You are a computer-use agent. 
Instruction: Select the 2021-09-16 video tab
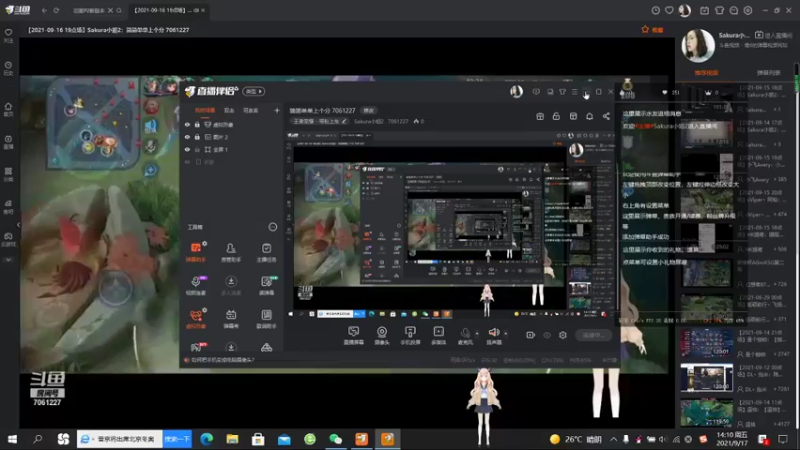point(167,10)
